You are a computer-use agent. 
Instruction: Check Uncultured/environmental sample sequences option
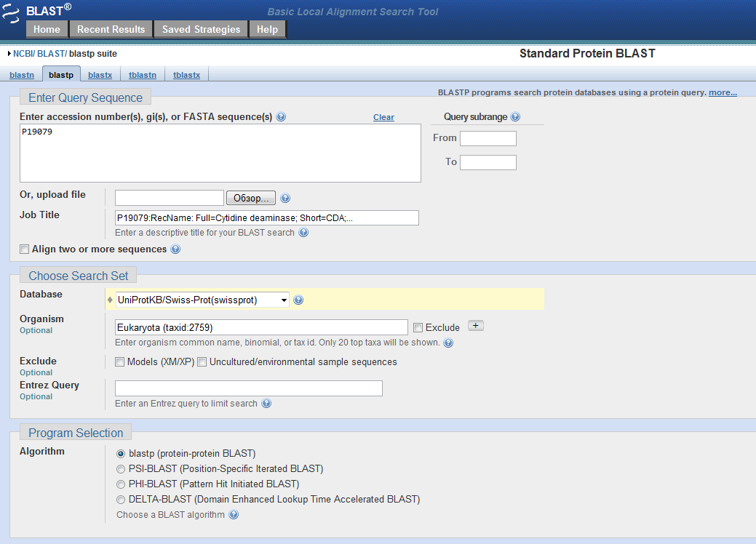tap(202, 362)
